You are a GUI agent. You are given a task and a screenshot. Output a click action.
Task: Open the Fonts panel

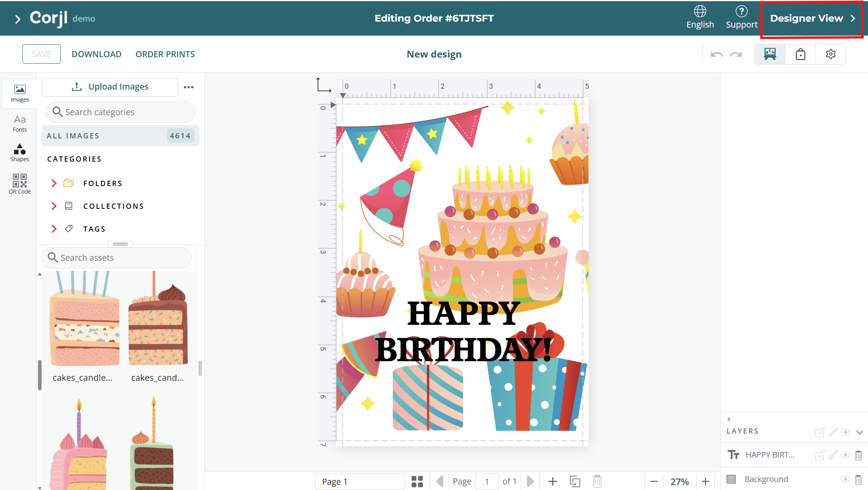(x=20, y=123)
